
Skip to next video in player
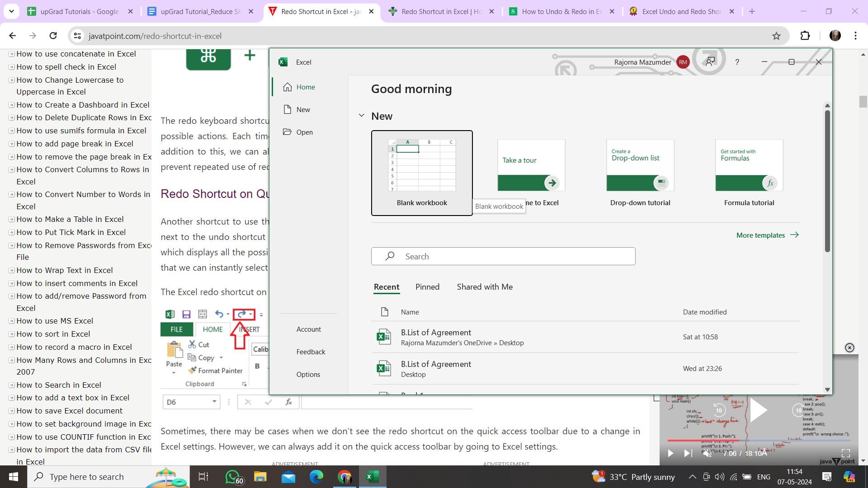pyautogui.click(x=688, y=453)
